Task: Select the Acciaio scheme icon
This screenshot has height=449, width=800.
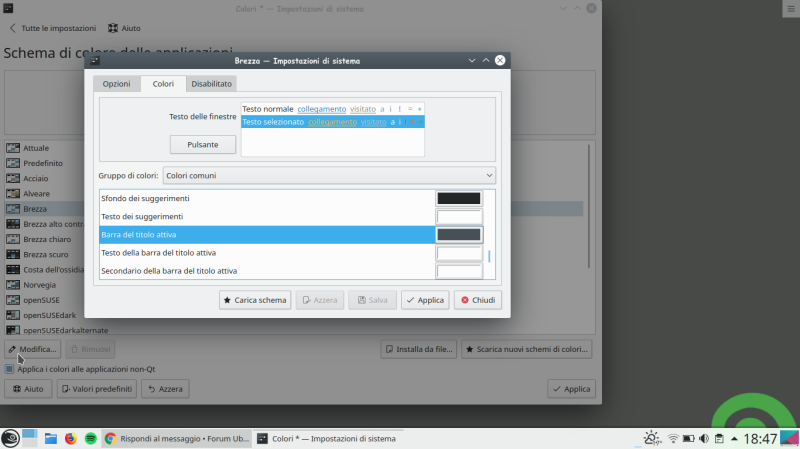Action: 13,178
